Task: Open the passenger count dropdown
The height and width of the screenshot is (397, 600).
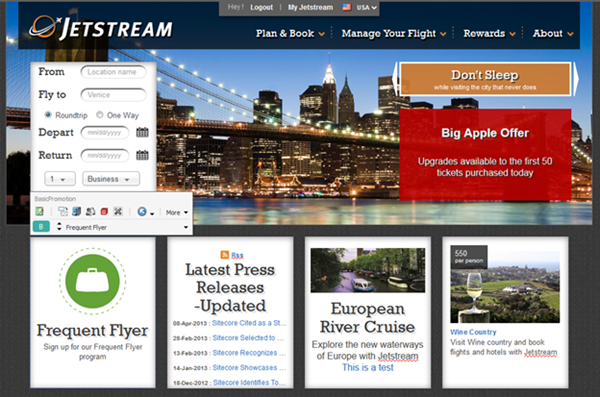Action: [x=60, y=179]
